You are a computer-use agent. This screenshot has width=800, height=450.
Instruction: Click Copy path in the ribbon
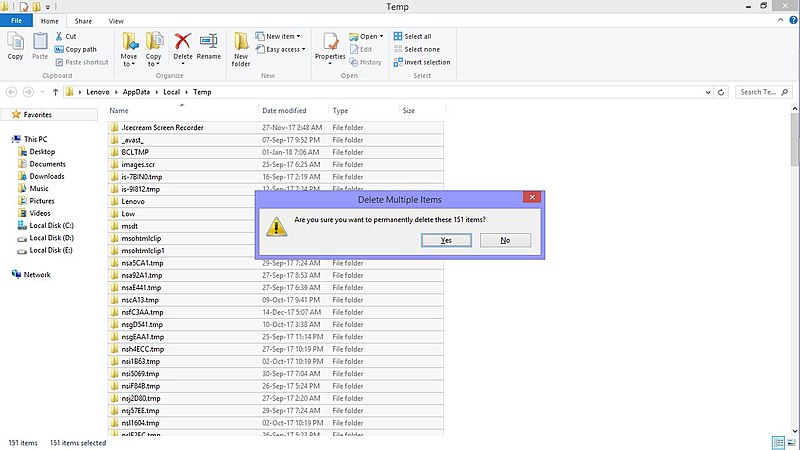[76, 49]
